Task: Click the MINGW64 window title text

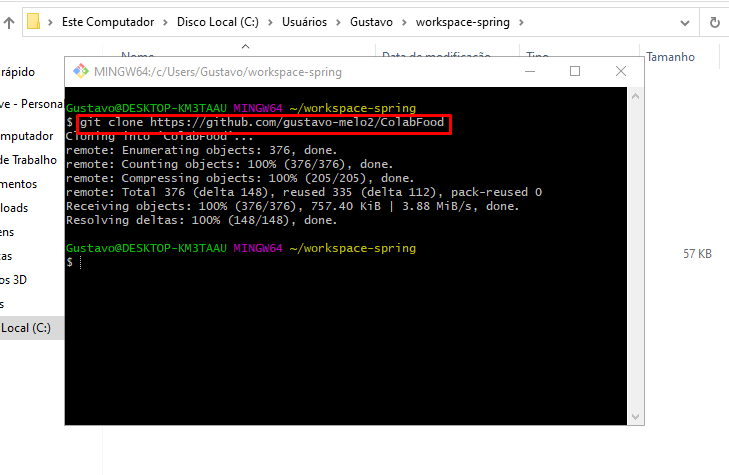Action: click(x=218, y=72)
